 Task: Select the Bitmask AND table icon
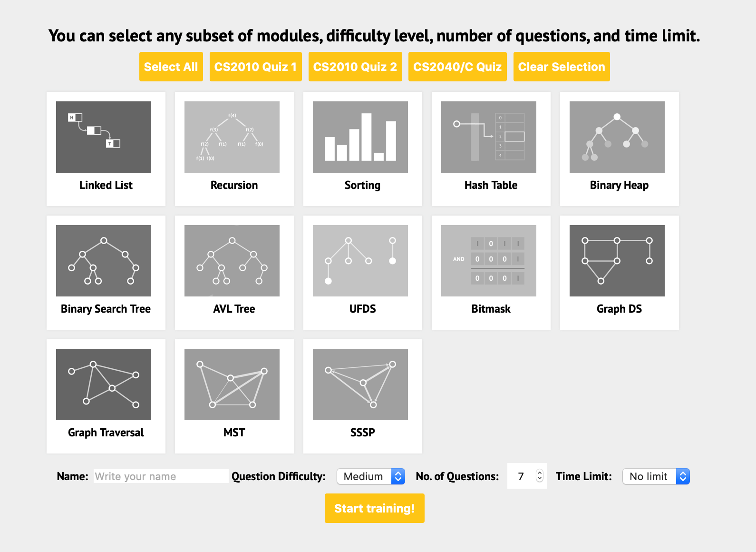(x=489, y=261)
